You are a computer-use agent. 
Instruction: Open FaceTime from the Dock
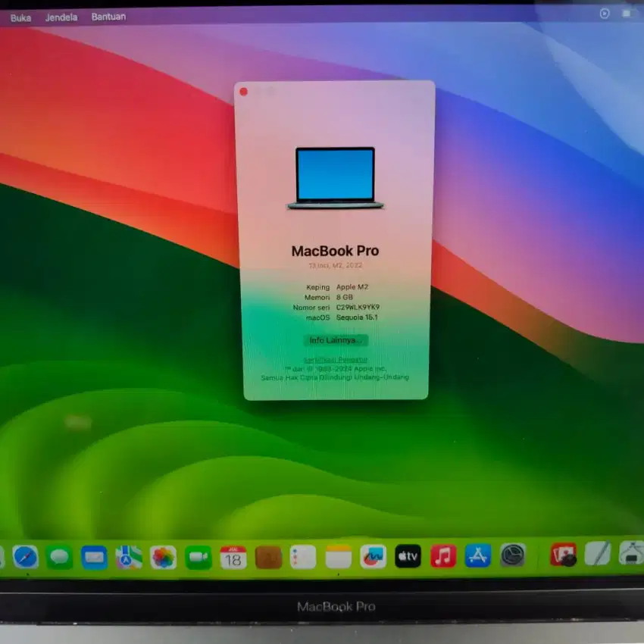[x=199, y=557]
